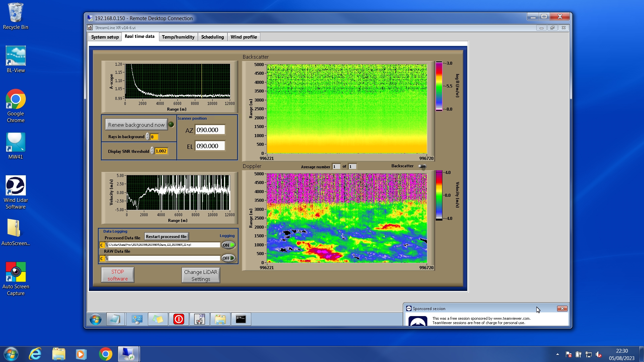Open the MW41 desktop icon
Image resolution: width=644 pixels, height=362 pixels.
(x=15, y=146)
